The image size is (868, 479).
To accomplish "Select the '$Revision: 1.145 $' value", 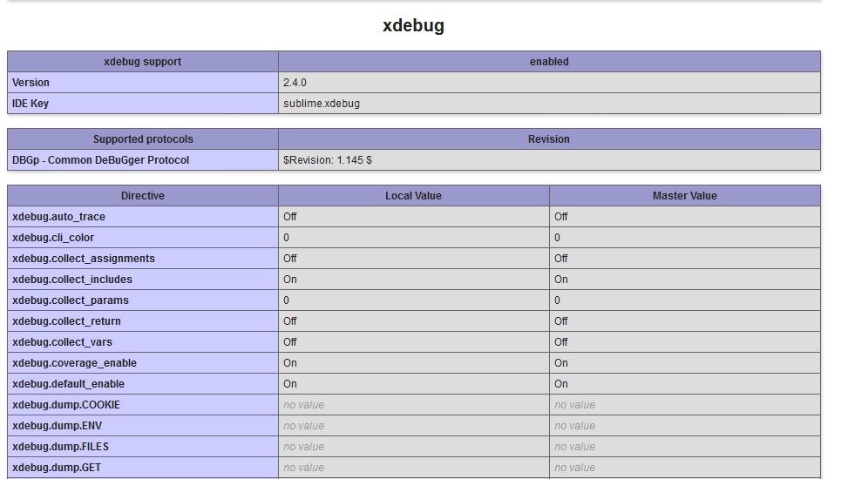I will pos(327,160).
